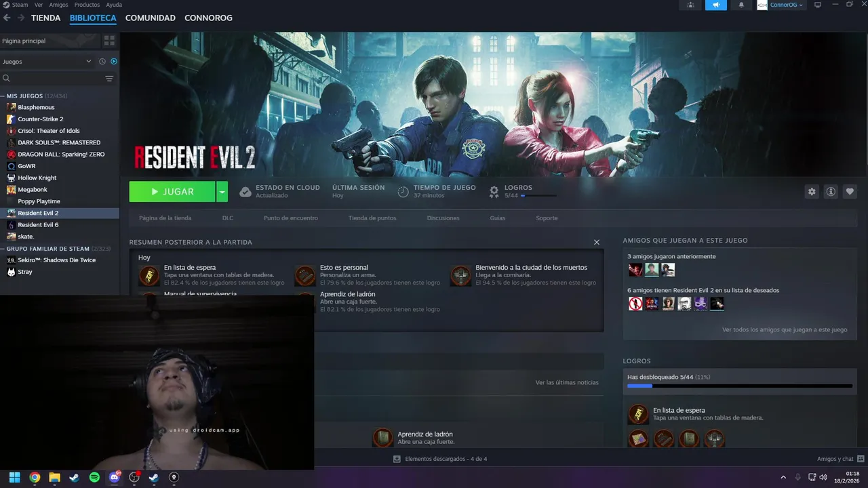
Task: Open the DLC link
Action: (x=228, y=218)
